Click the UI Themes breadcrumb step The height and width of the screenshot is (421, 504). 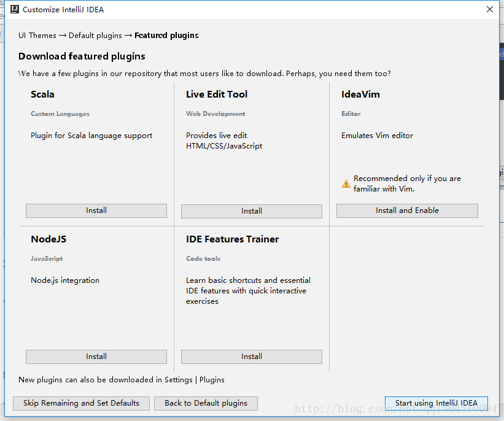pyautogui.click(x=37, y=36)
